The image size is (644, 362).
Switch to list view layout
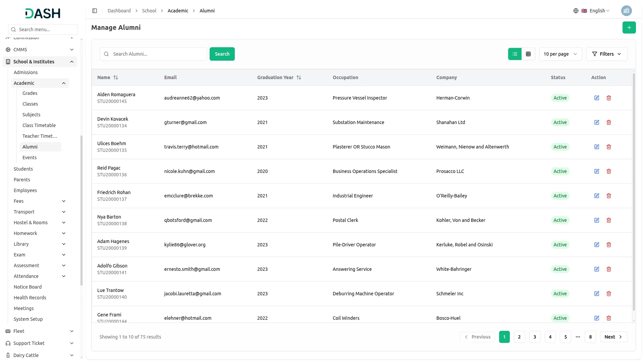coord(515,54)
